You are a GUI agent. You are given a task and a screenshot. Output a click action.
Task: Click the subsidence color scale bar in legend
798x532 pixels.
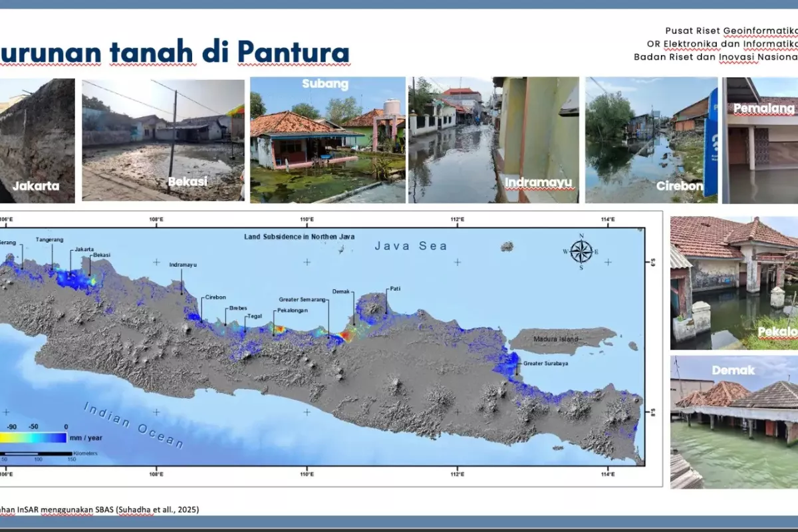click(33, 438)
